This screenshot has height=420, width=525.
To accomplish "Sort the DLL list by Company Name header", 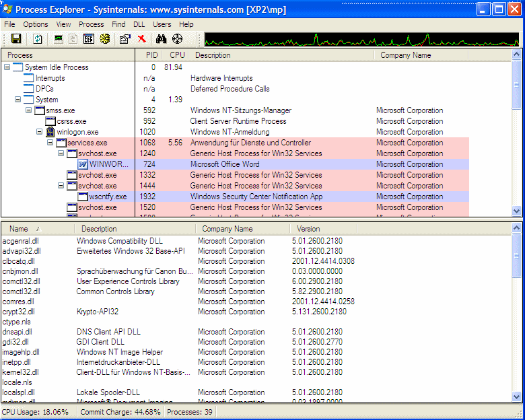I will click(x=243, y=229).
